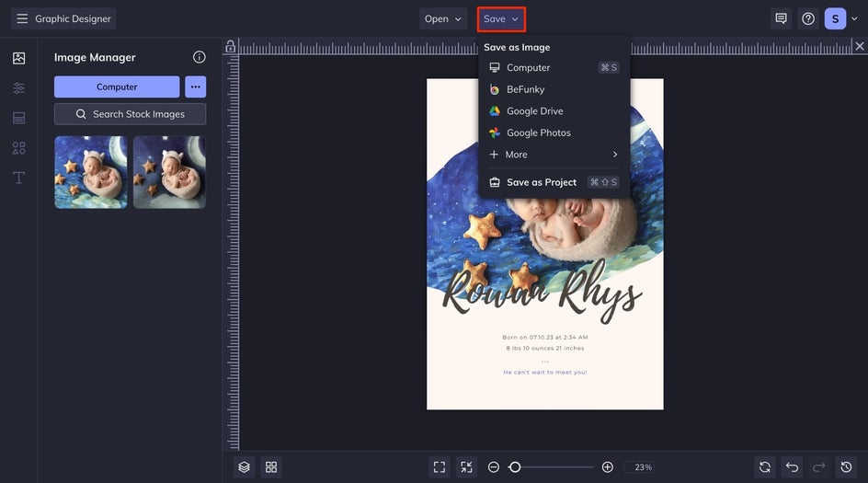Select '8 lbs 10 ounces 21 inches' text

tap(544, 348)
